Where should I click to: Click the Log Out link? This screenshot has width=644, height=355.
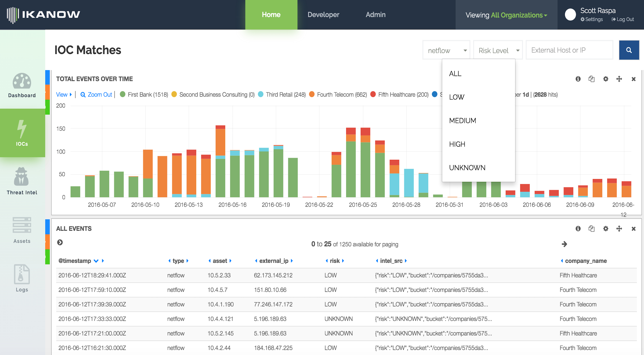click(623, 19)
